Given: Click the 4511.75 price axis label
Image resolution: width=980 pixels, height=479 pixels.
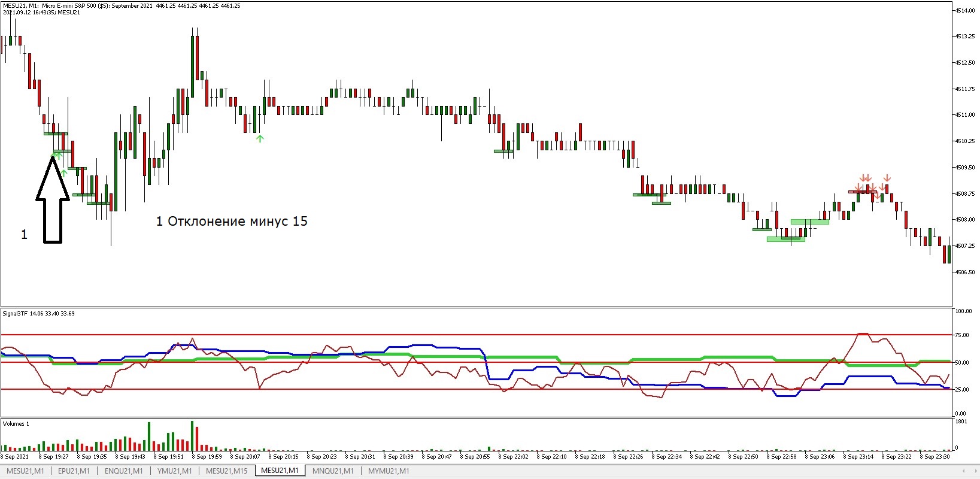Looking at the screenshot, I should point(964,89).
